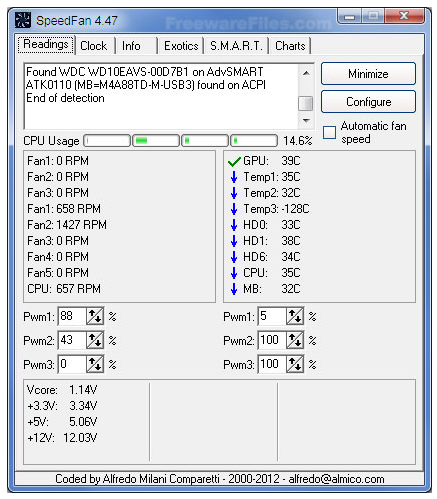This screenshot has width=437, height=499.
Task: Click the left Pwm3 spinner showing 0
Action: (x=95, y=364)
